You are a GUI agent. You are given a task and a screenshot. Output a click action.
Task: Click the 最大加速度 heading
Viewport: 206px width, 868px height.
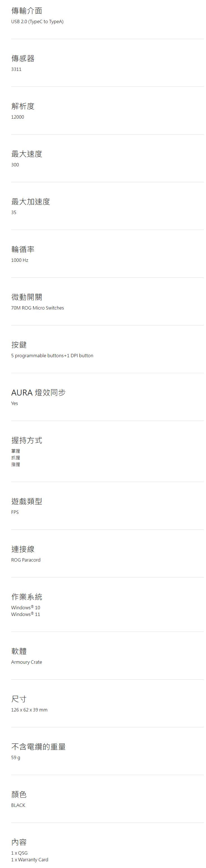coord(31,202)
